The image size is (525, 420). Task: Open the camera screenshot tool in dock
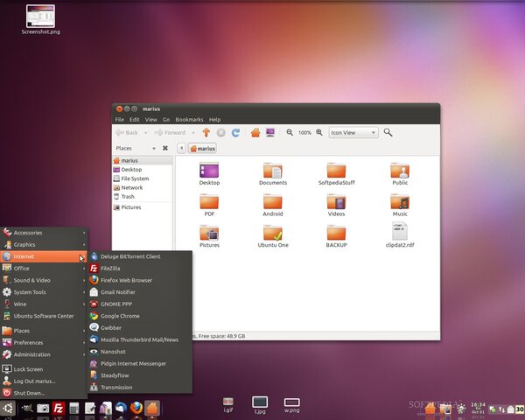(x=43, y=409)
